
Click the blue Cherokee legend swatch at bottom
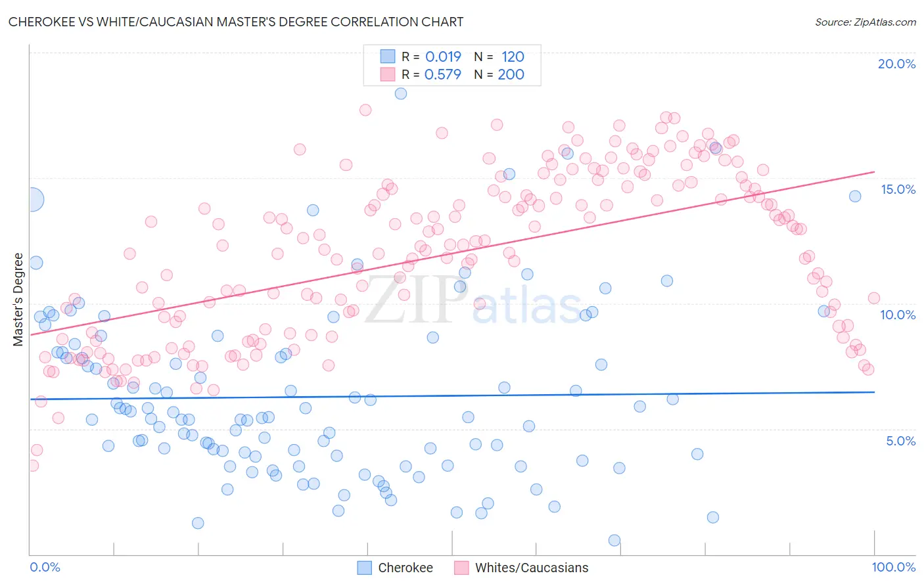(365, 568)
